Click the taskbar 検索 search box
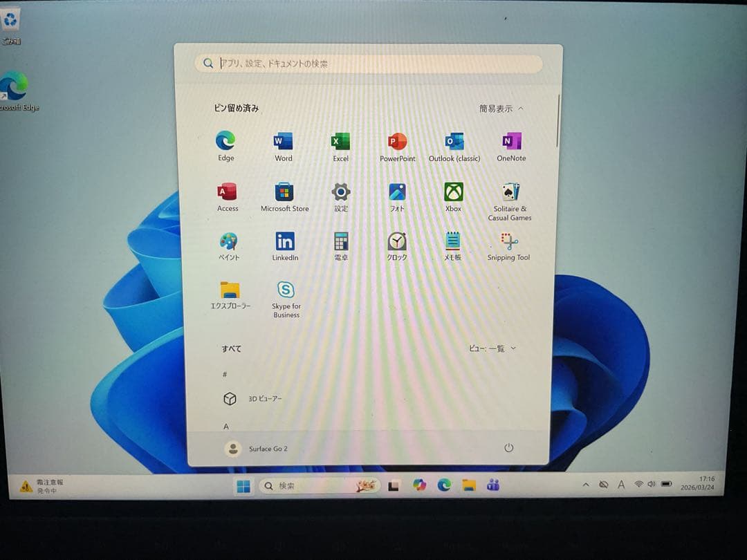747x560 pixels. 320,486
